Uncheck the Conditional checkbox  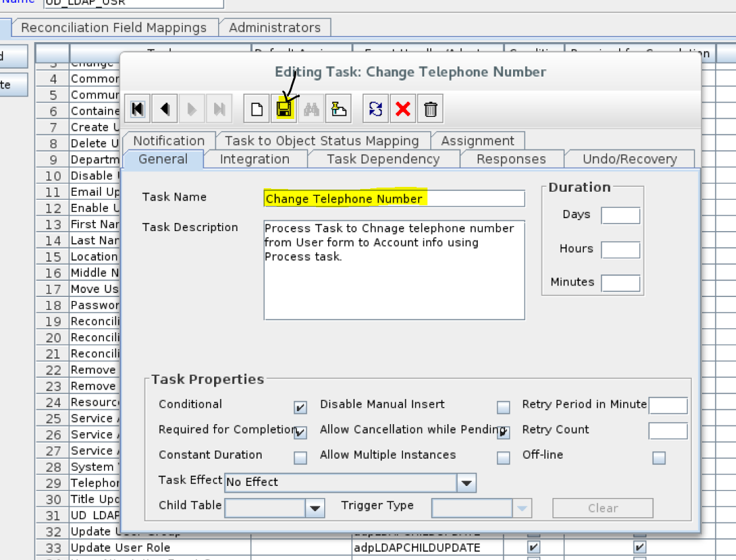point(300,407)
